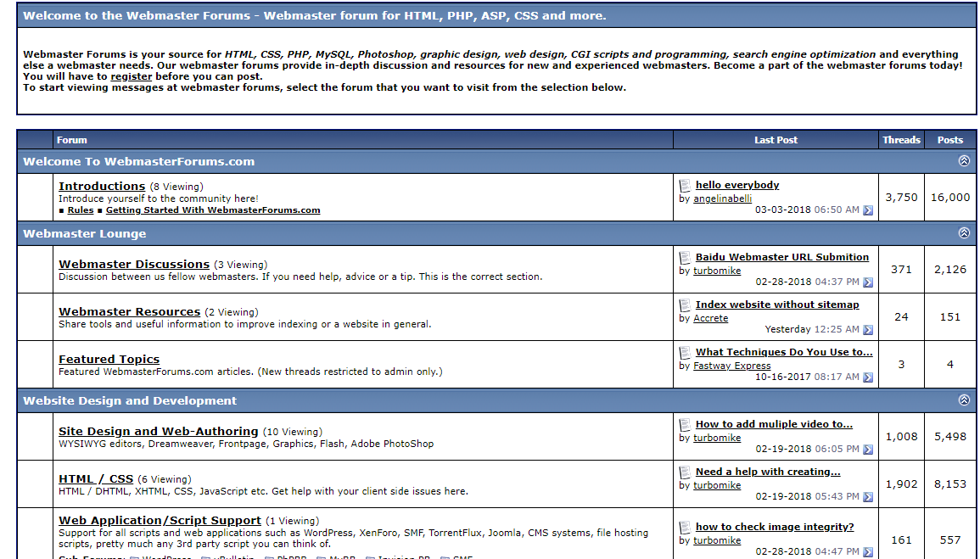Collapse Website Design and Development category

click(963, 400)
